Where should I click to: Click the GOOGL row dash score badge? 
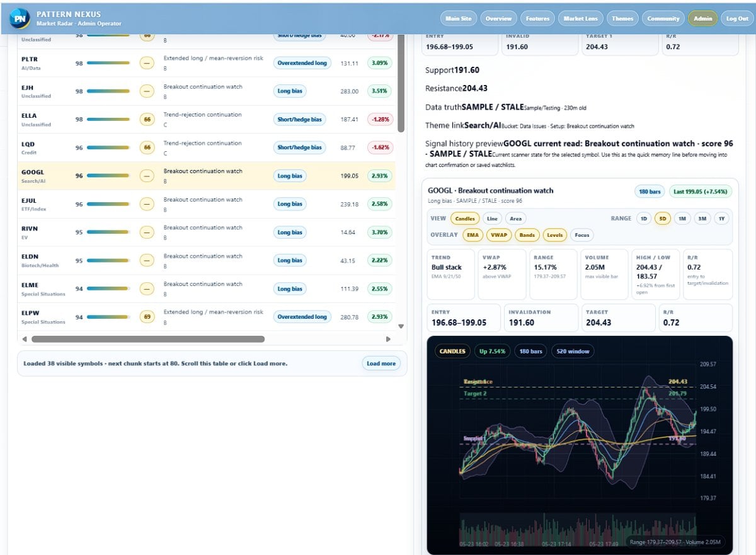pos(147,176)
